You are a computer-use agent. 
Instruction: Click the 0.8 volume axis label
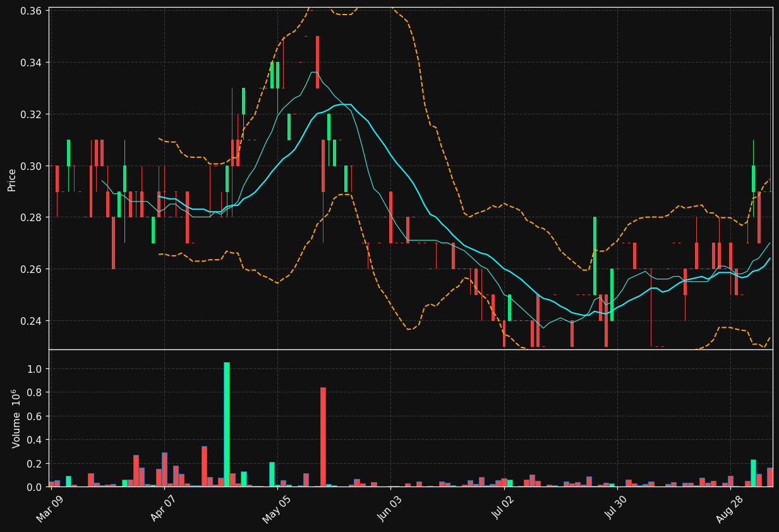point(35,392)
